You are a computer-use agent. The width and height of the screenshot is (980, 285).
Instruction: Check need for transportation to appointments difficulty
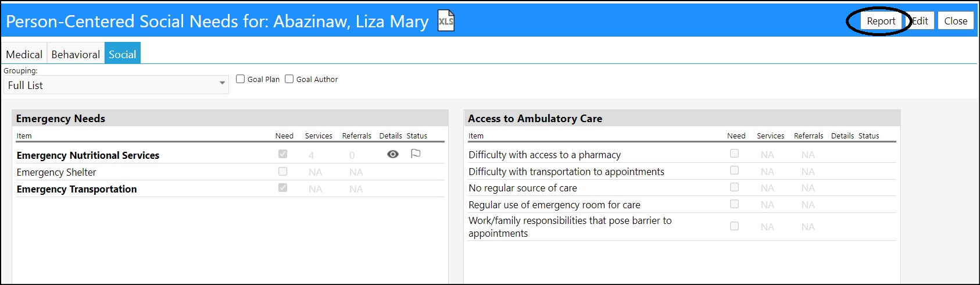point(734,170)
